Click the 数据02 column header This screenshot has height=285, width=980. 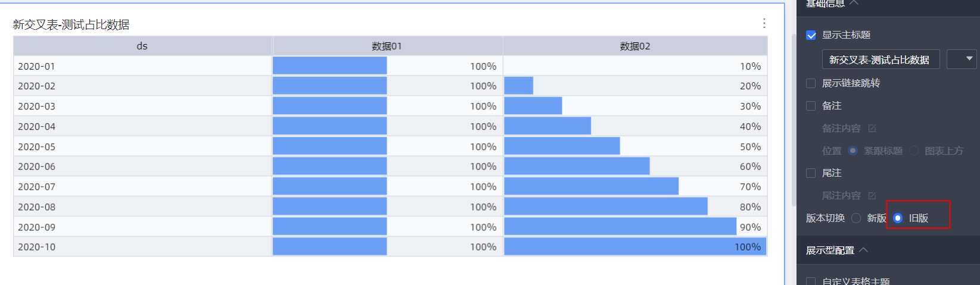pyautogui.click(x=634, y=46)
